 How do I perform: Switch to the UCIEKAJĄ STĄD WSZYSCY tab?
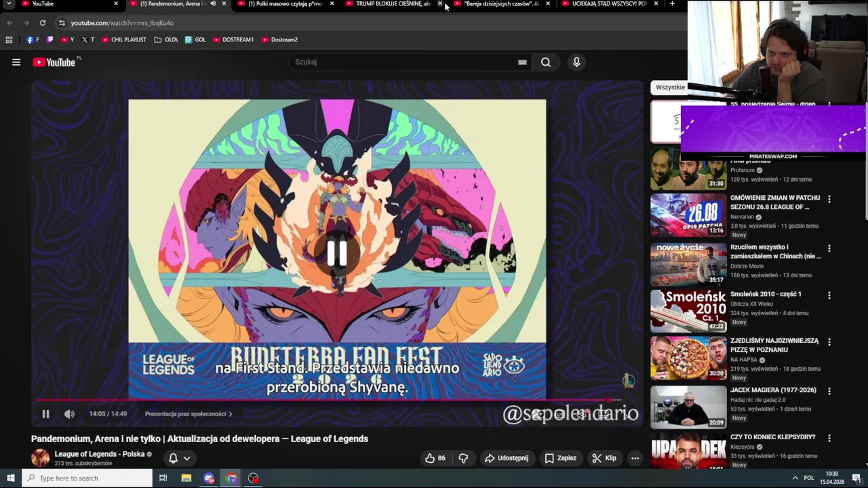[x=609, y=3]
